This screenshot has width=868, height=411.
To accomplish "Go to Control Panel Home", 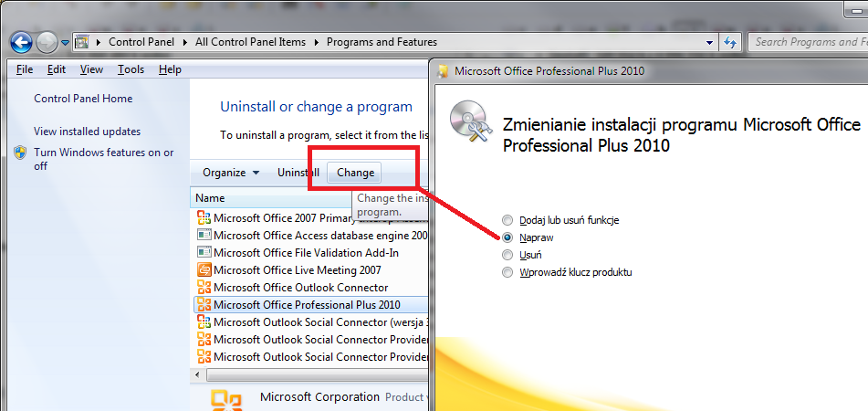I will tap(83, 99).
